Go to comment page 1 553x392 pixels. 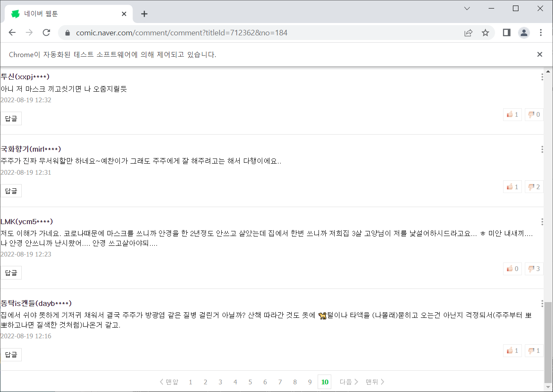pyautogui.click(x=191, y=382)
